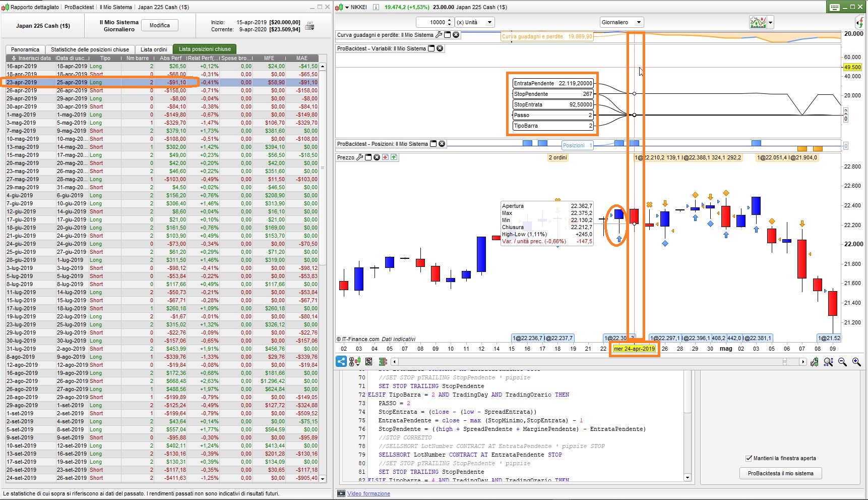Screen dimensions: 868x500
Task: Open the Video formazione link
Action: (368, 493)
